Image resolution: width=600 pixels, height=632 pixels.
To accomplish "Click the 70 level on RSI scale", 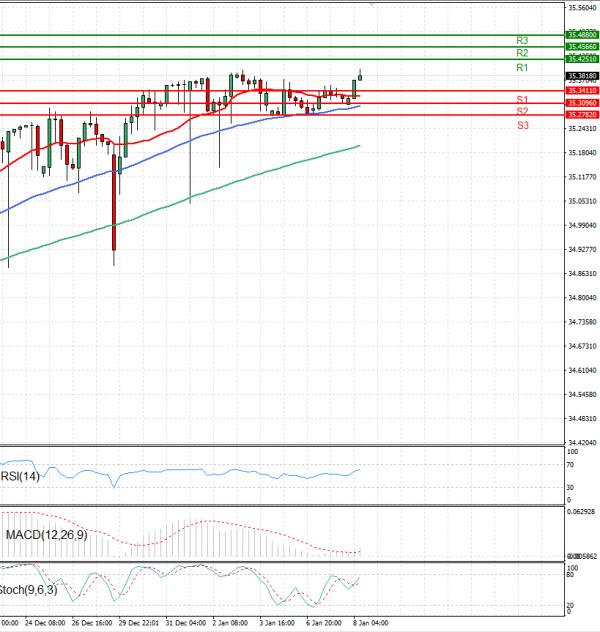I will (x=570, y=465).
